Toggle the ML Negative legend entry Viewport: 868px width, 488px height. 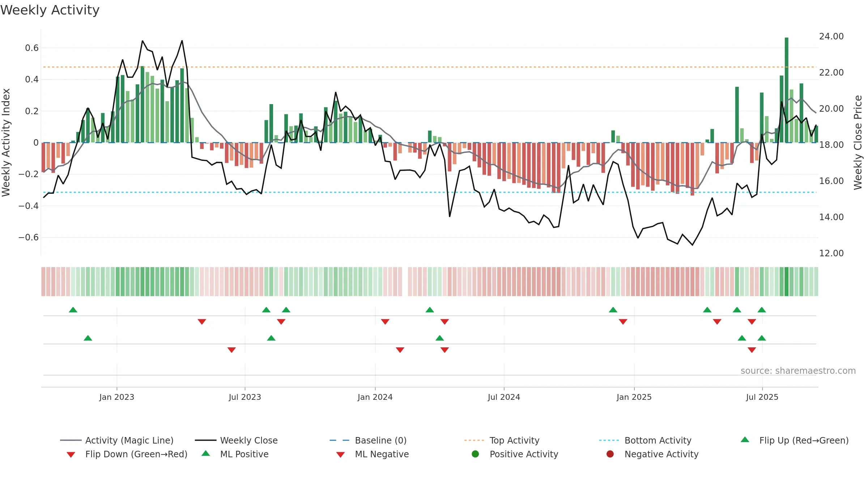pyautogui.click(x=373, y=454)
